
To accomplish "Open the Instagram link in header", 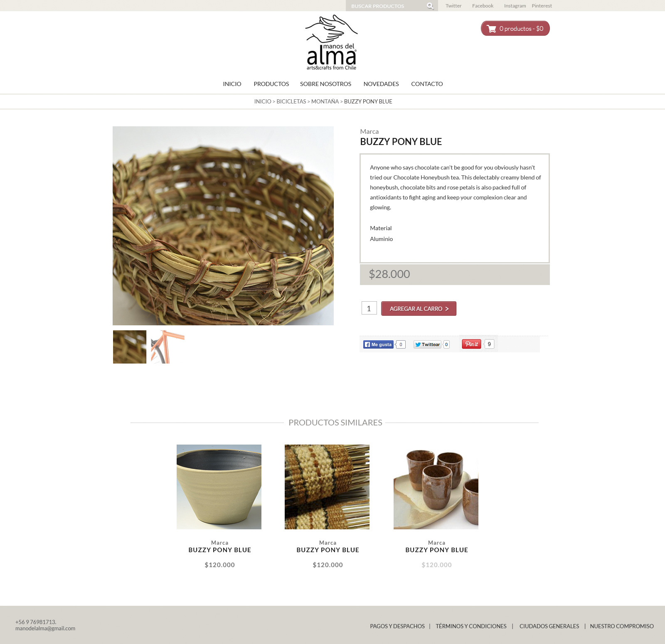I will click(515, 6).
